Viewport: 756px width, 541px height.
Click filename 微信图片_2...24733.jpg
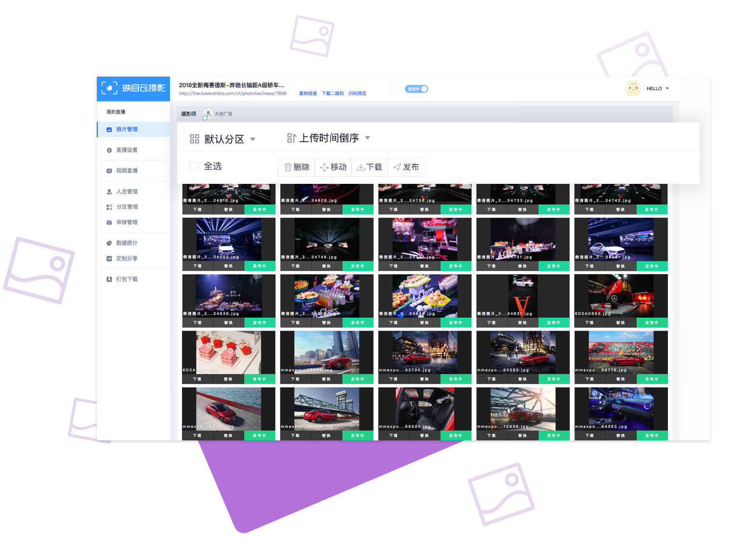505,201
